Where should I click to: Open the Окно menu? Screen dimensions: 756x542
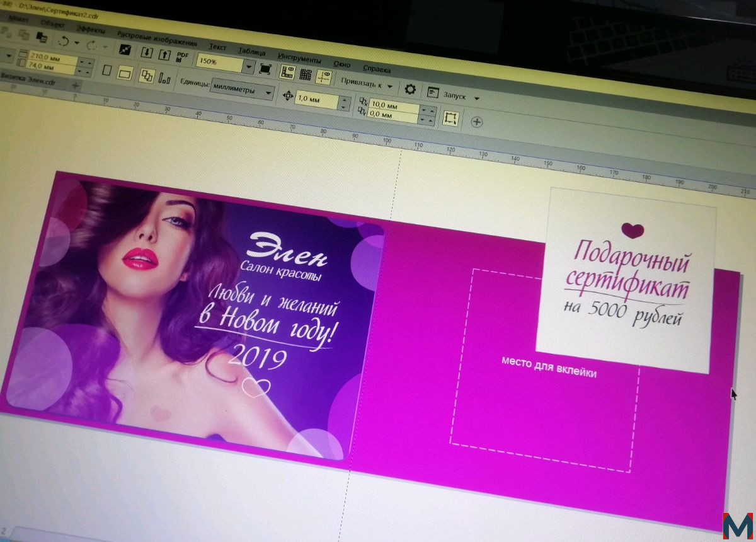point(342,64)
